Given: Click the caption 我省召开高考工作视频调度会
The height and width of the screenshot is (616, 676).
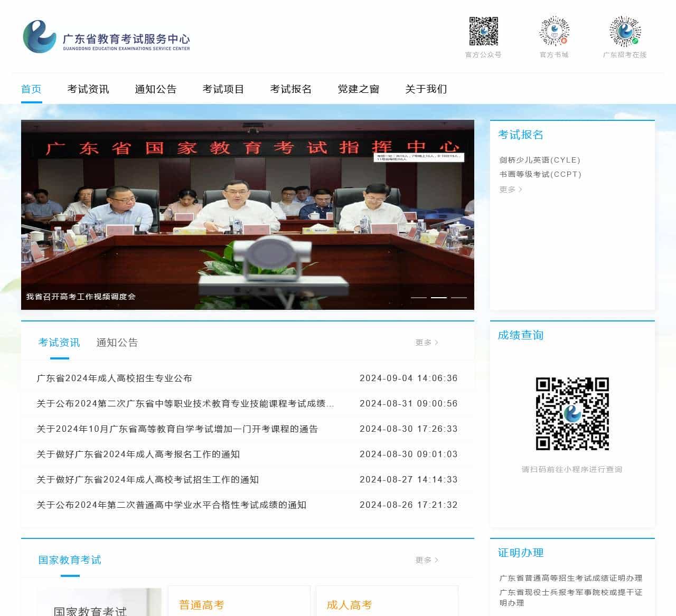Looking at the screenshot, I should coord(81,297).
